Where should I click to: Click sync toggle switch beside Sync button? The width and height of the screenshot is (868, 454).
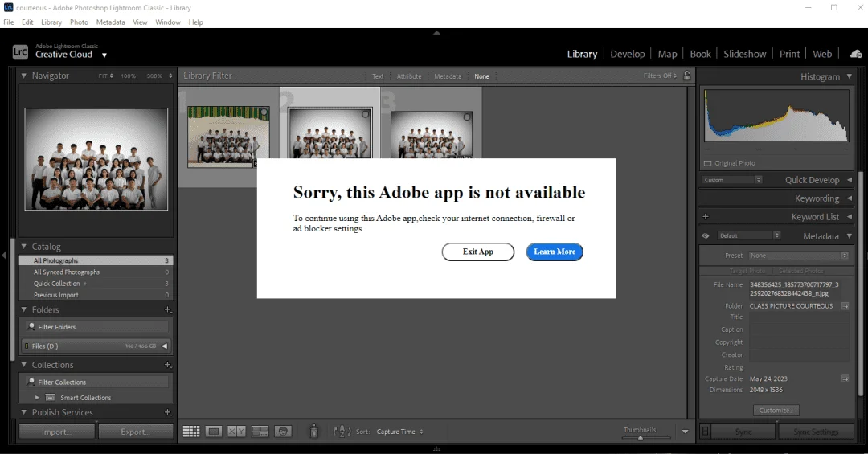(x=706, y=432)
